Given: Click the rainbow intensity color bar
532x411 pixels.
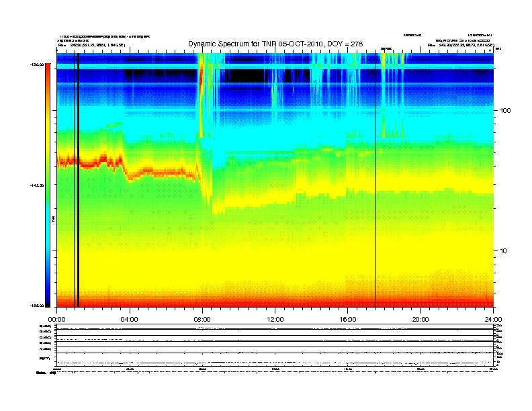Looking at the screenshot, I should (48, 185).
